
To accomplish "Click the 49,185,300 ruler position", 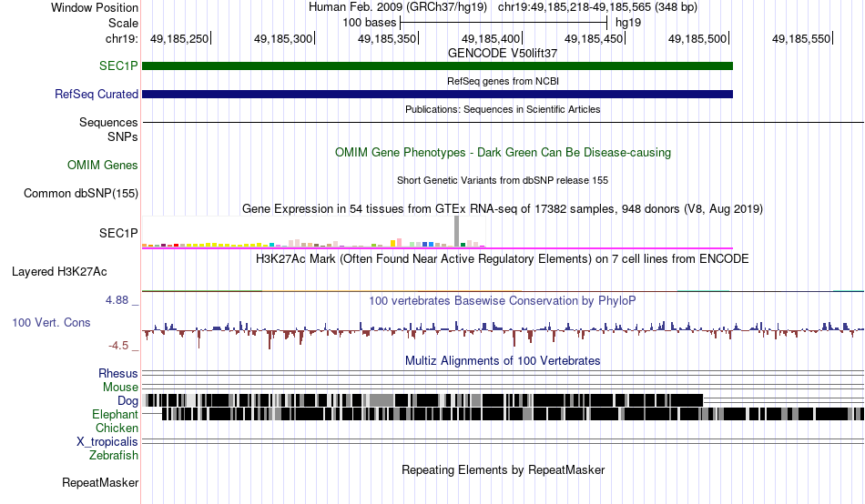I will point(283,38).
